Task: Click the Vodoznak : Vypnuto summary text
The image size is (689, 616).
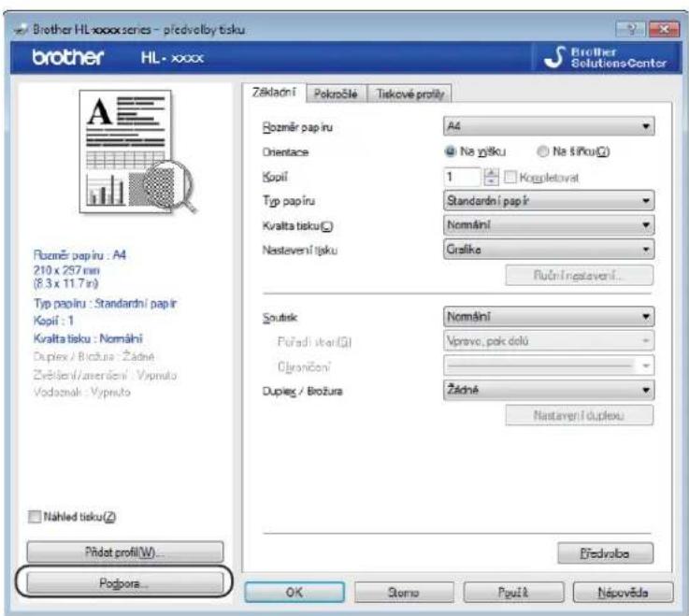Action: (x=81, y=392)
